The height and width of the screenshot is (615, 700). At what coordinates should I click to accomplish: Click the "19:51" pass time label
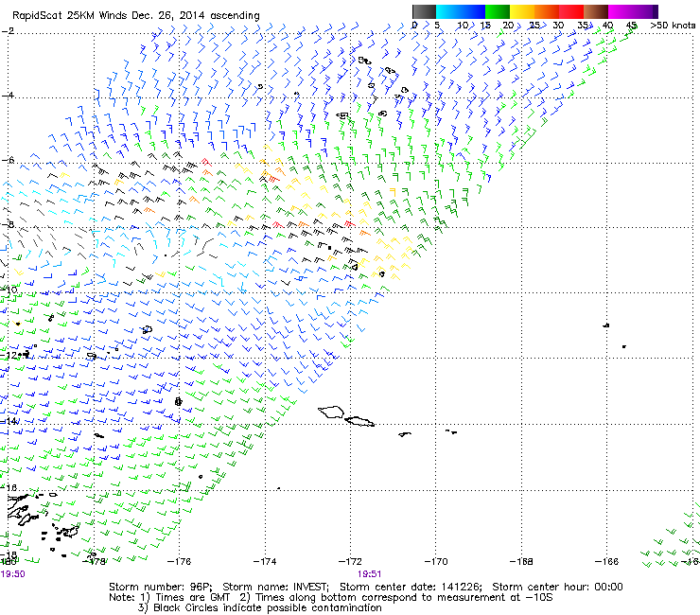(369, 574)
